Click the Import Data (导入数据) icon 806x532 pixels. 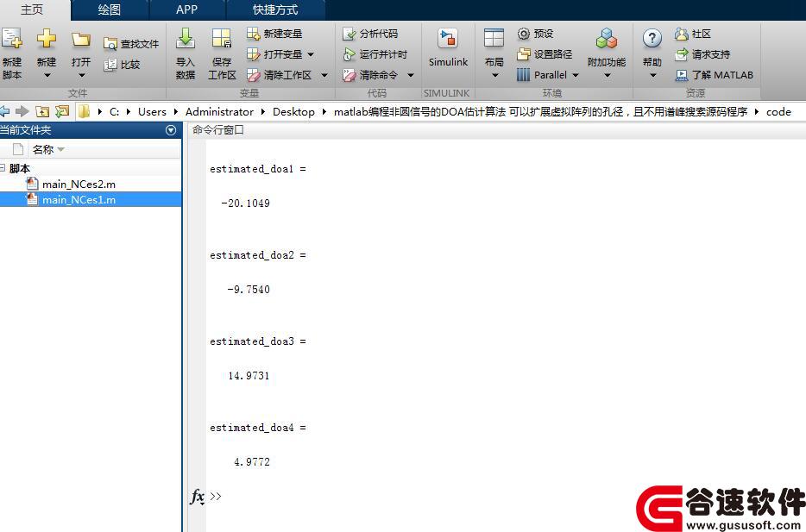click(186, 39)
